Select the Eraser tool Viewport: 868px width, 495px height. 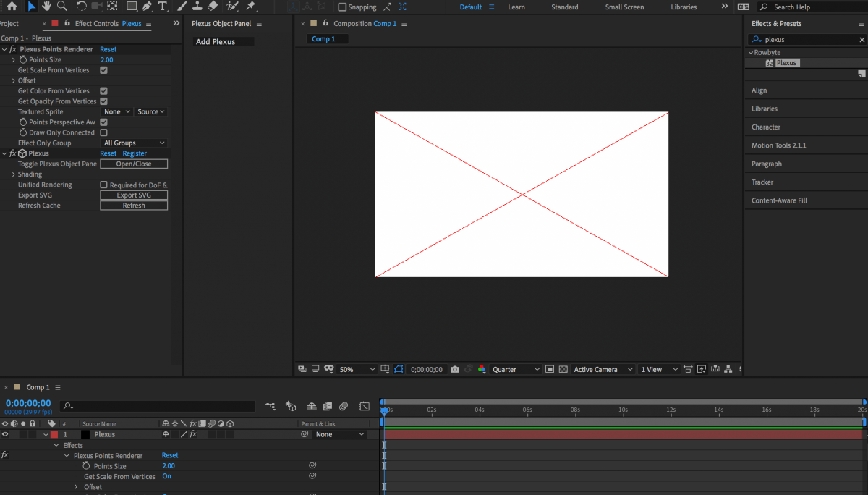212,7
